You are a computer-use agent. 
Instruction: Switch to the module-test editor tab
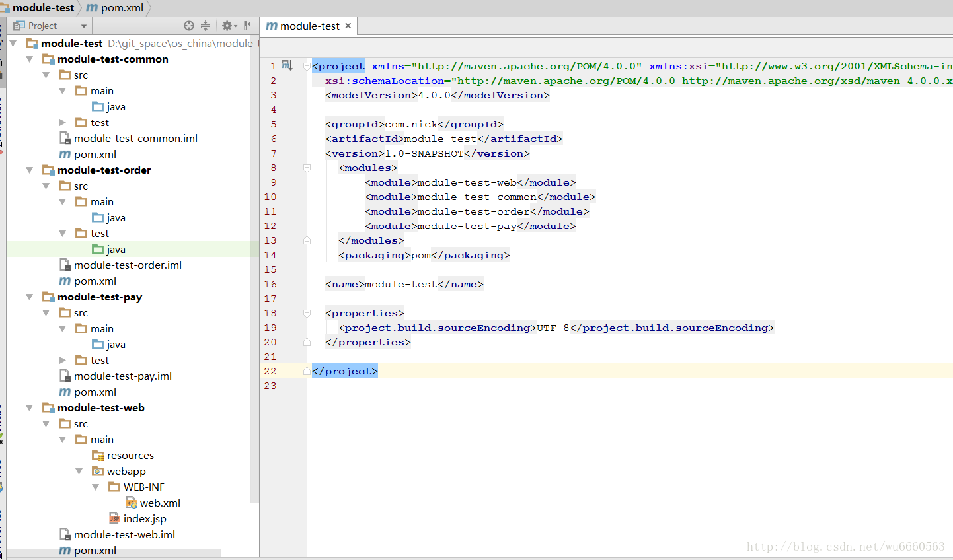(309, 26)
